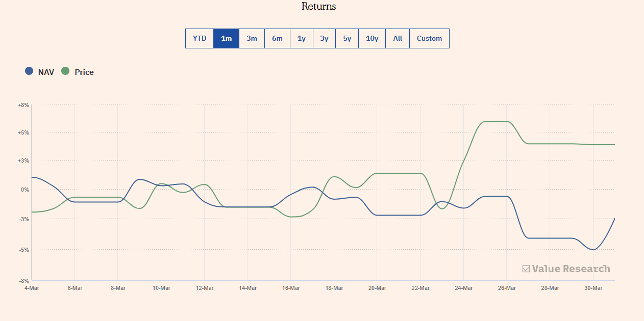
Task: Choose the 5y returns period
Action: [347, 39]
